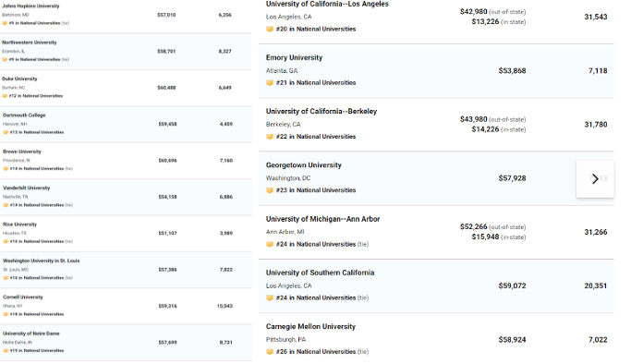The image size is (631, 364).
Task: Click '#13 in National Universities' under Dartmouth
Action: [37, 132]
